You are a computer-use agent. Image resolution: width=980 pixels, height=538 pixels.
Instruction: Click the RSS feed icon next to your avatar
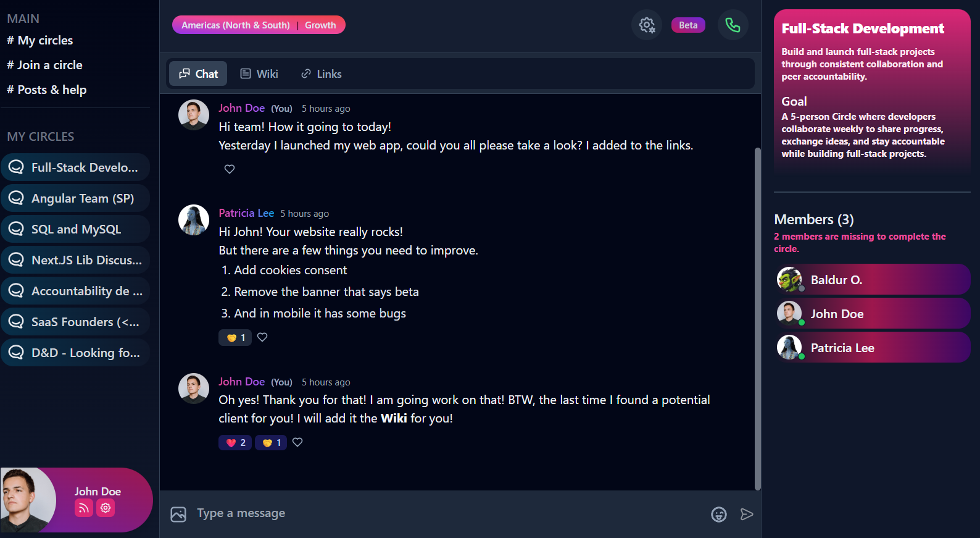(83, 508)
